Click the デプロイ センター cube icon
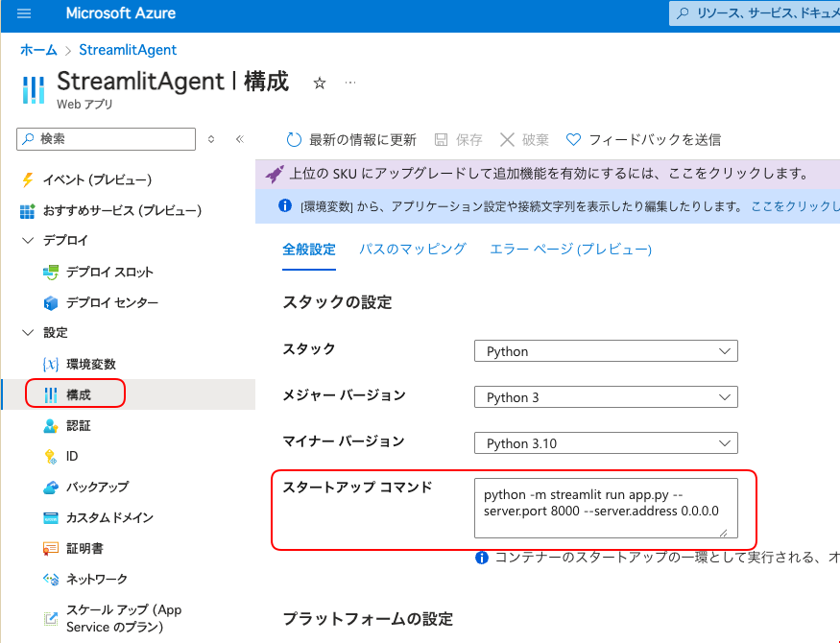 51,303
